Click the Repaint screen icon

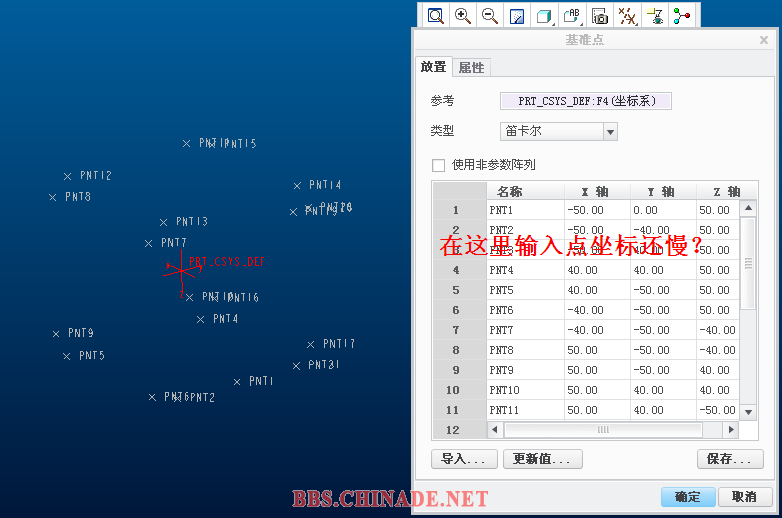pos(517,16)
